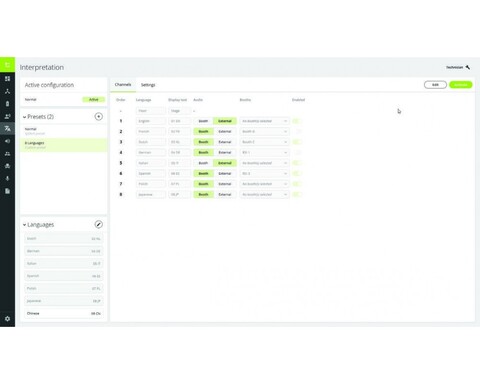This screenshot has width=480, height=384.
Task: Click the green logo icon atop sidebar
Action: pos(7,65)
